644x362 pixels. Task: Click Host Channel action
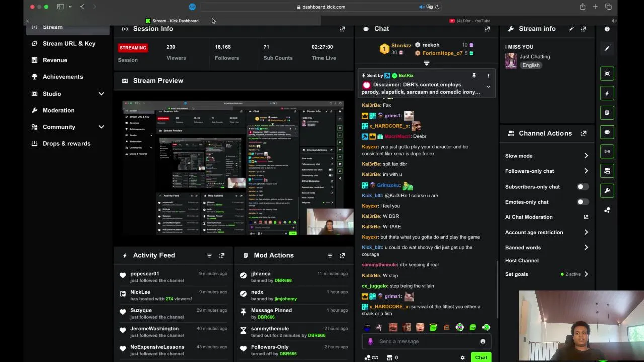522,261
